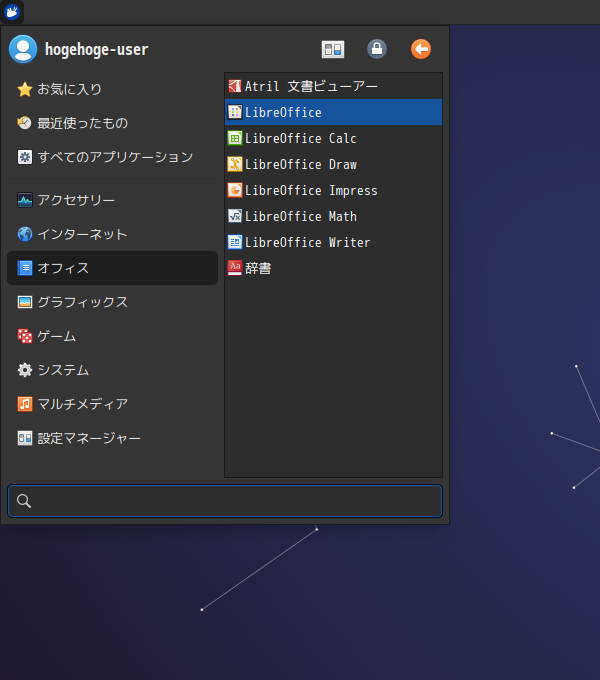
Task: Open LibreOffice Draw
Action: point(333,164)
